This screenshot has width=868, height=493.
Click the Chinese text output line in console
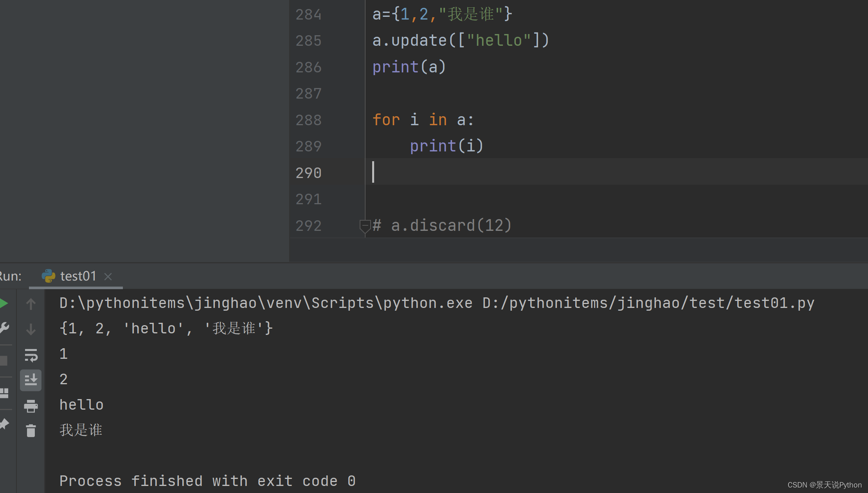click(x=81, y=430)
